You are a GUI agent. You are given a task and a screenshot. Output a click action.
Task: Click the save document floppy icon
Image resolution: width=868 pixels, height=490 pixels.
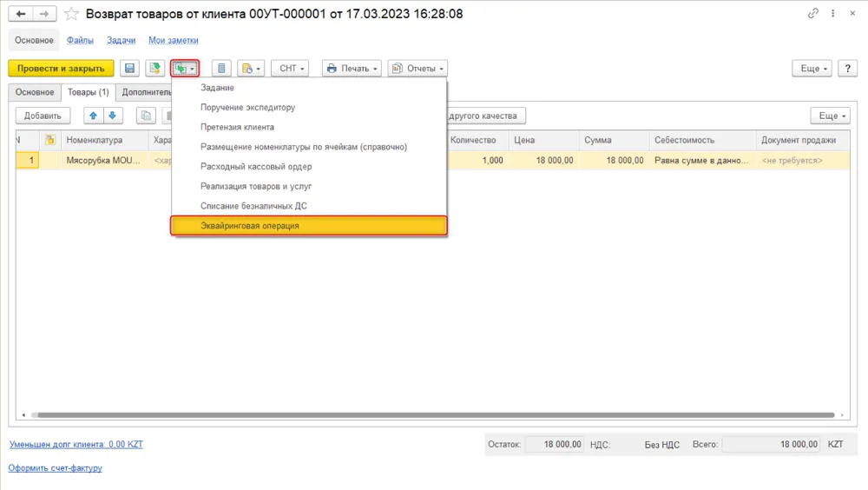click(x=129, y=68)
